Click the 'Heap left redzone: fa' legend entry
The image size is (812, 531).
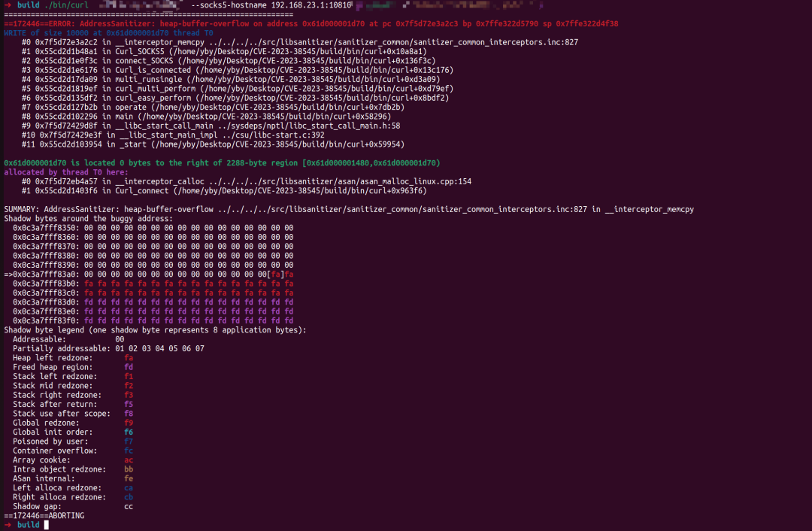tap(72, 358)
